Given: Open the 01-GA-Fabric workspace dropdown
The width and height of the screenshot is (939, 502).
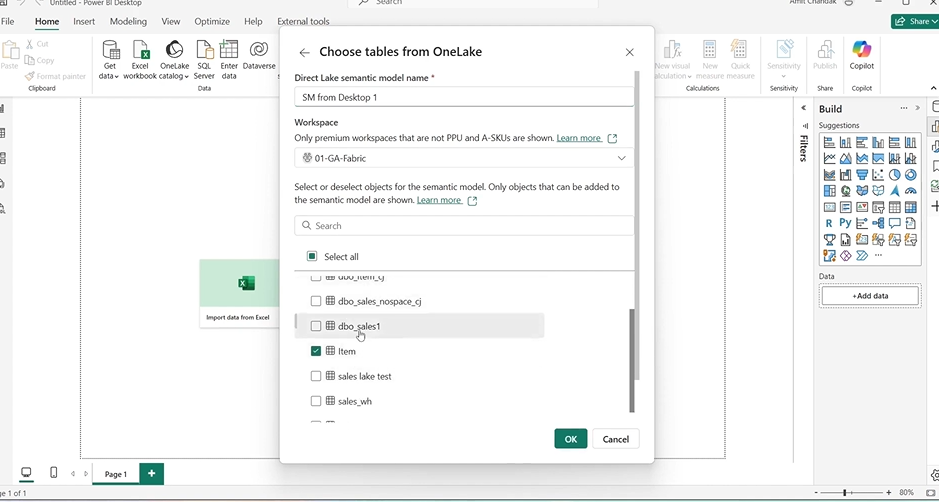Looking at the screenshot, I should tap(464, 158).
